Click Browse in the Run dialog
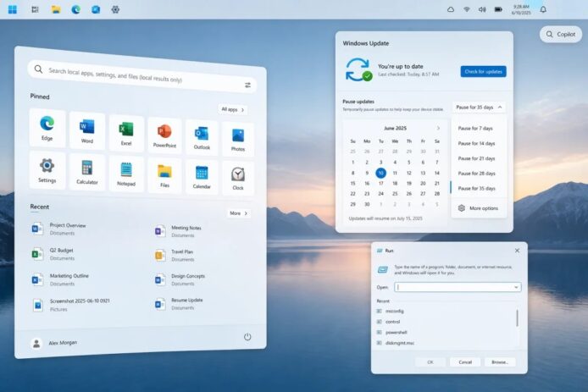Screen dimensions: 588x392 (500, 362)
